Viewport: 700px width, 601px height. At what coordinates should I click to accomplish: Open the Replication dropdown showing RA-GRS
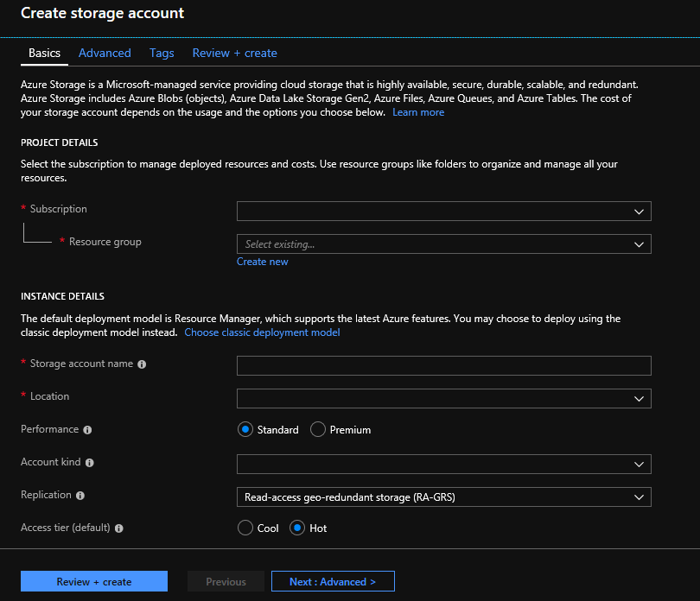click(443, 497)
